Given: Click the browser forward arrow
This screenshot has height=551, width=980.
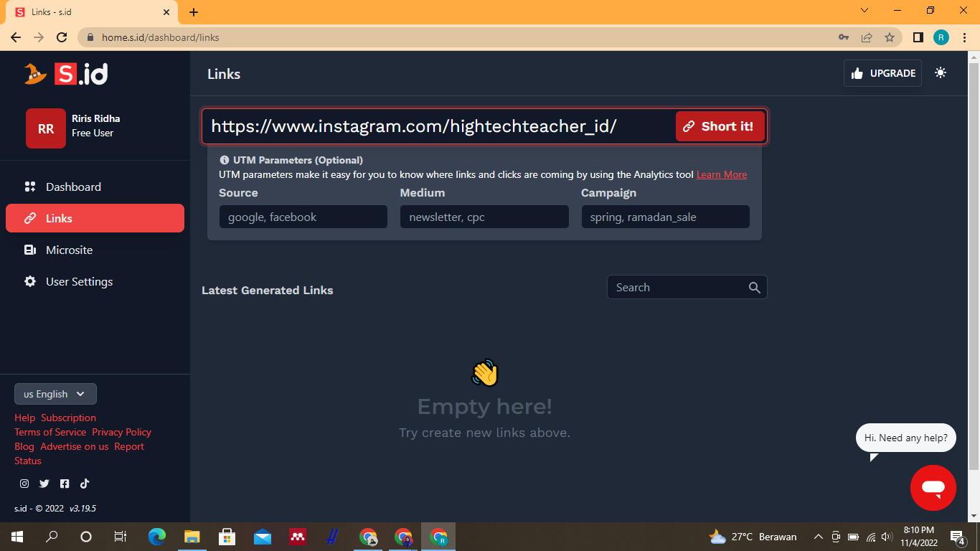Looking at the screenshot, I should click(39, 37).
